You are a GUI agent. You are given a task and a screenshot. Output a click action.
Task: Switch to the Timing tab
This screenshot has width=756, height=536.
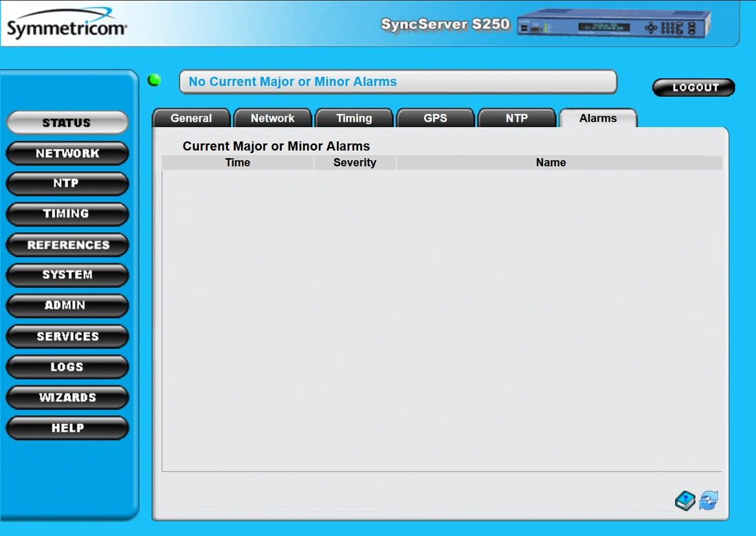click(354, 118)
